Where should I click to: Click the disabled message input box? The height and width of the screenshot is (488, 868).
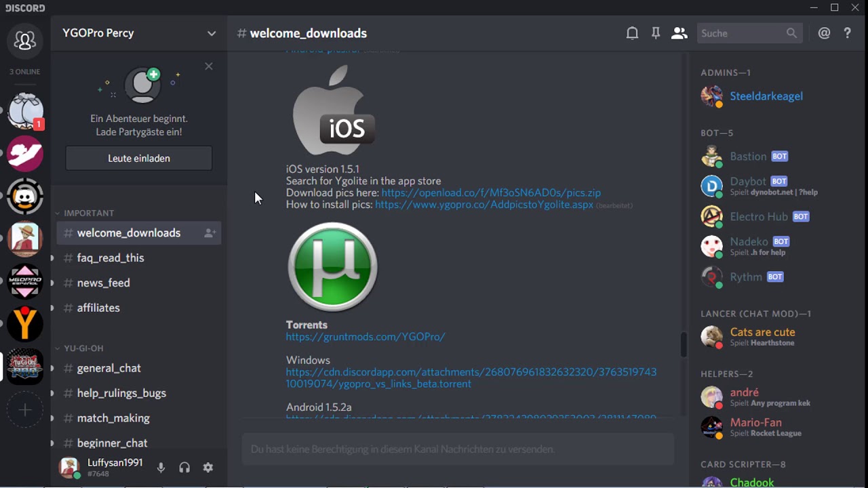[x=458, y=449]
